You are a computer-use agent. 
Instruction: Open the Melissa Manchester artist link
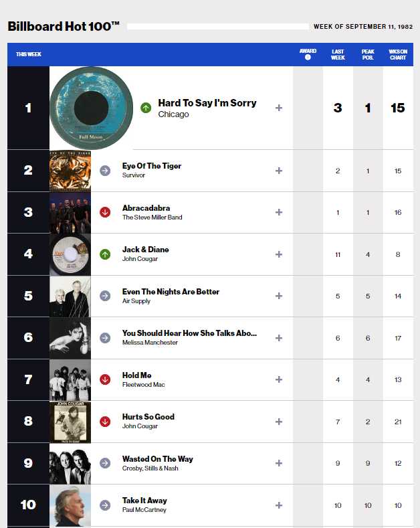[x=150, y=343]
